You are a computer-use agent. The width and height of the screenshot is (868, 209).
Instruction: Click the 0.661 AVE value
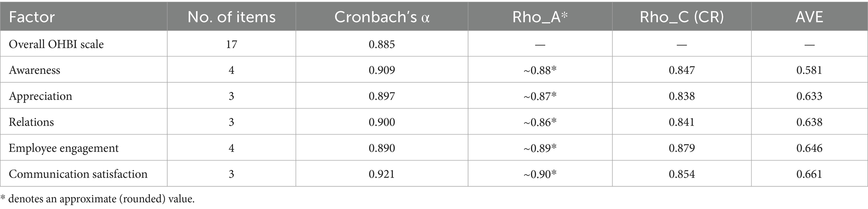[x=809, y=174]
